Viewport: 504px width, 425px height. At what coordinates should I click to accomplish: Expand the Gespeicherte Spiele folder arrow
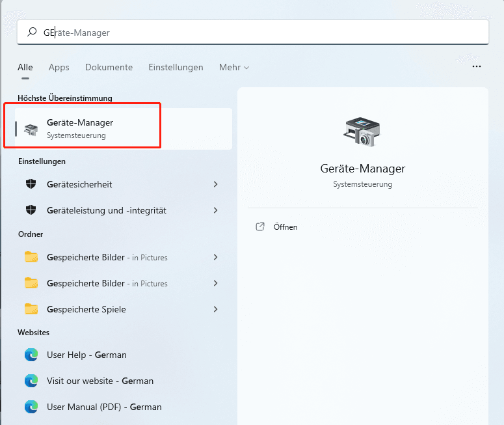[215, 309]
